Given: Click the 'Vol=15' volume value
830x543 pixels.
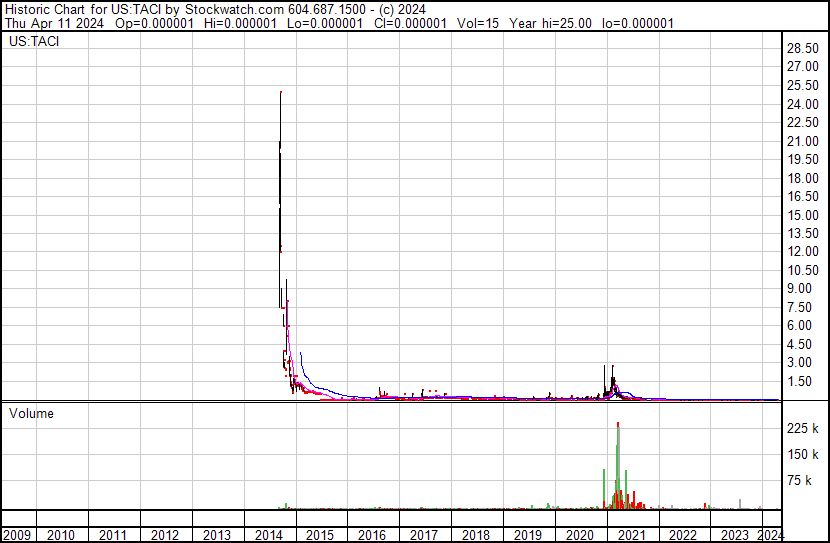Looking at the screenshot, I should tap(478, 23).
